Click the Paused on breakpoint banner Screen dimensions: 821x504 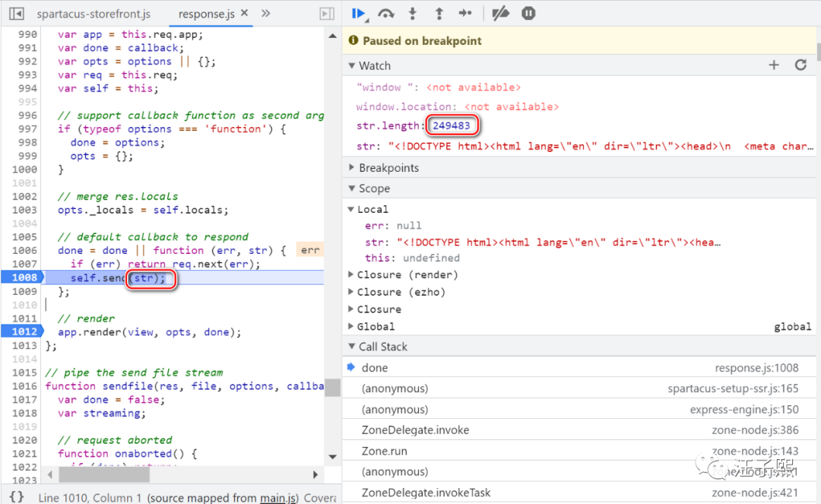pyautogui.click(x=579, y=41)
